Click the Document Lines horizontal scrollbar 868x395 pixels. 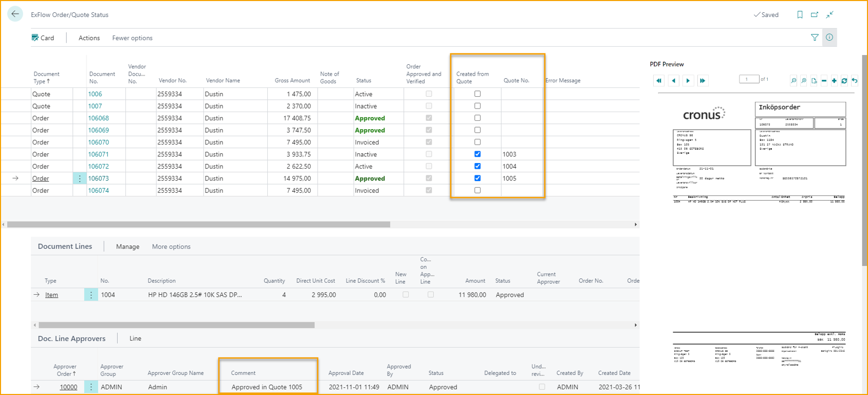pos(176,325)
